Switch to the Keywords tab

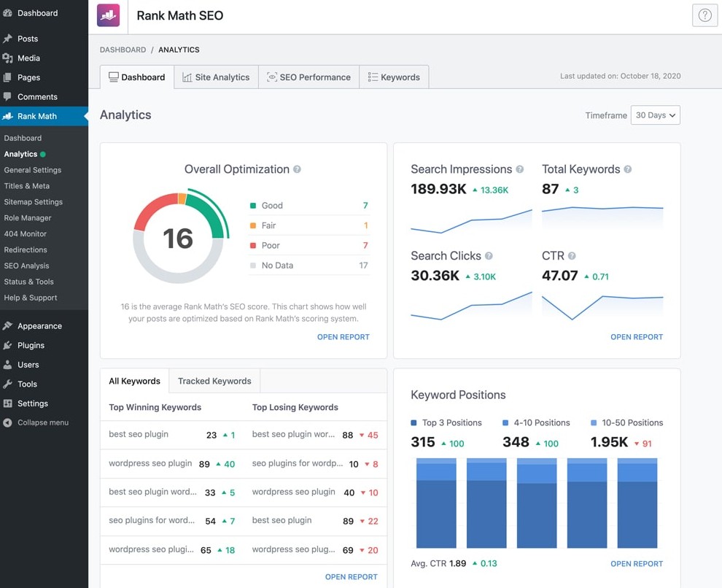(x=394, y=77)
